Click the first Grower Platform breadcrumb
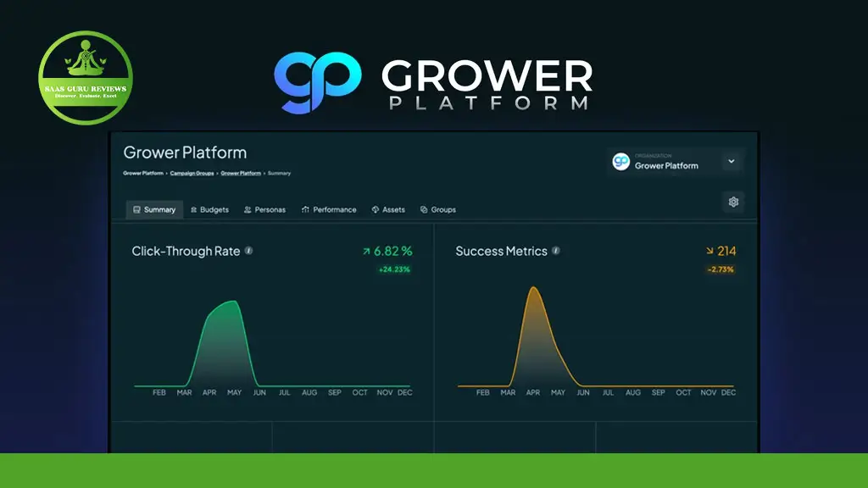868x488 pixels. point(142,173)
